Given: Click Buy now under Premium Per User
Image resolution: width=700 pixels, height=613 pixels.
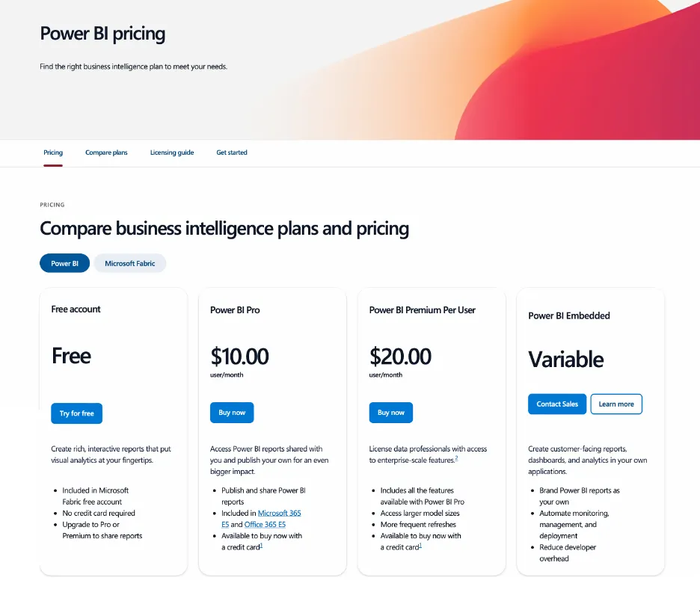Looking at the screenshot, I should pos(390,412).
